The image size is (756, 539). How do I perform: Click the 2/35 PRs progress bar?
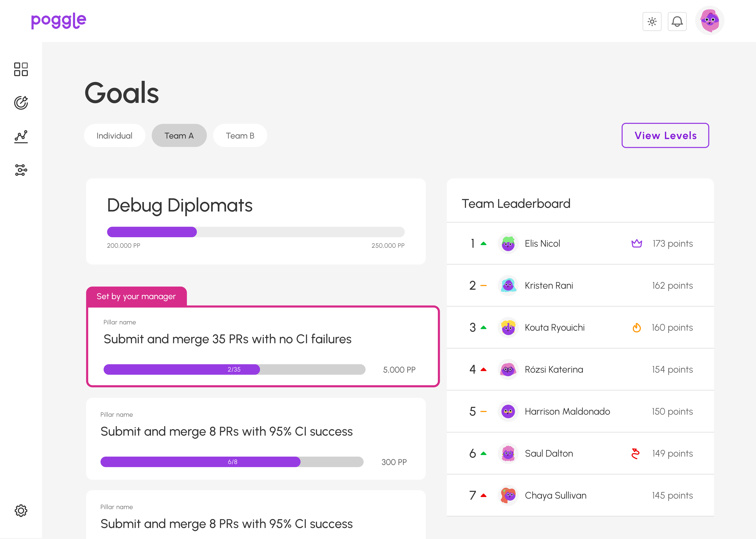tap(234, 369)
